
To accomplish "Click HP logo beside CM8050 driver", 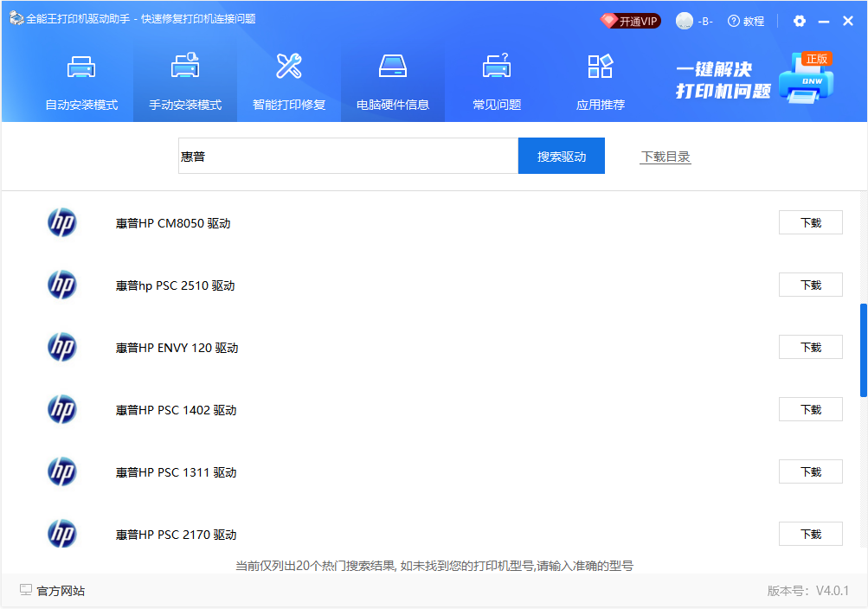I will click(x=62, y=222).
